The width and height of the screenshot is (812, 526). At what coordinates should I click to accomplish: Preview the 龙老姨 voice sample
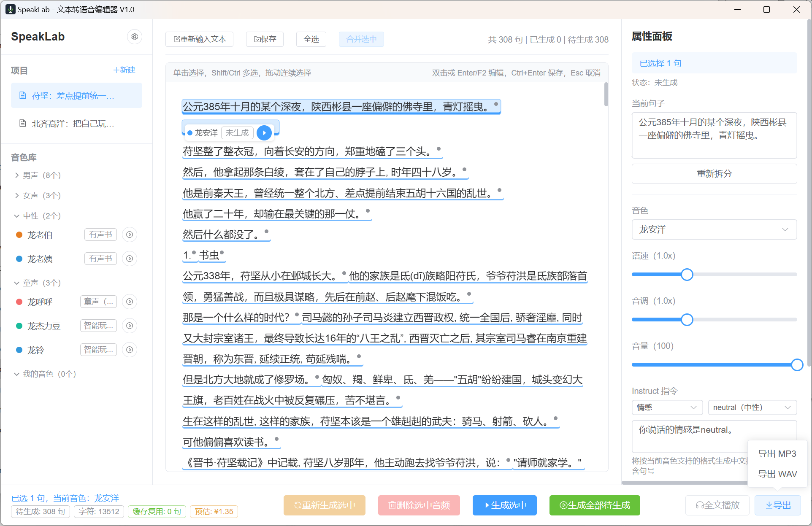(130, 259)
